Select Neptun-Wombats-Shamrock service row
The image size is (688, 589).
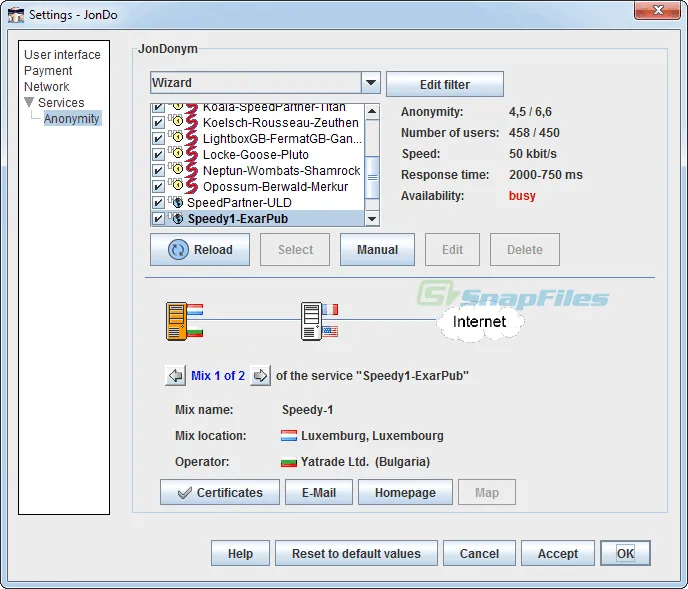258,170
